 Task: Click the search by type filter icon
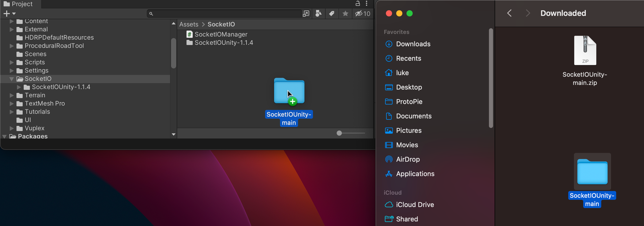(x=318, y=14)
